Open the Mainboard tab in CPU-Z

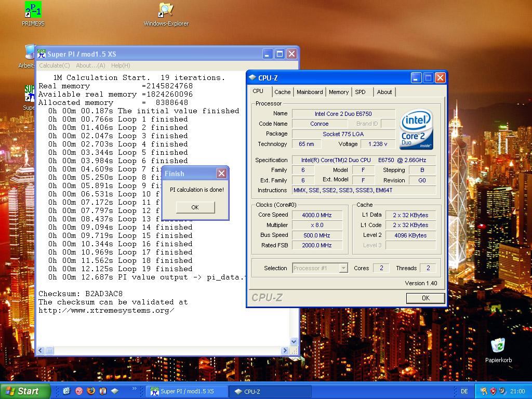310,92
